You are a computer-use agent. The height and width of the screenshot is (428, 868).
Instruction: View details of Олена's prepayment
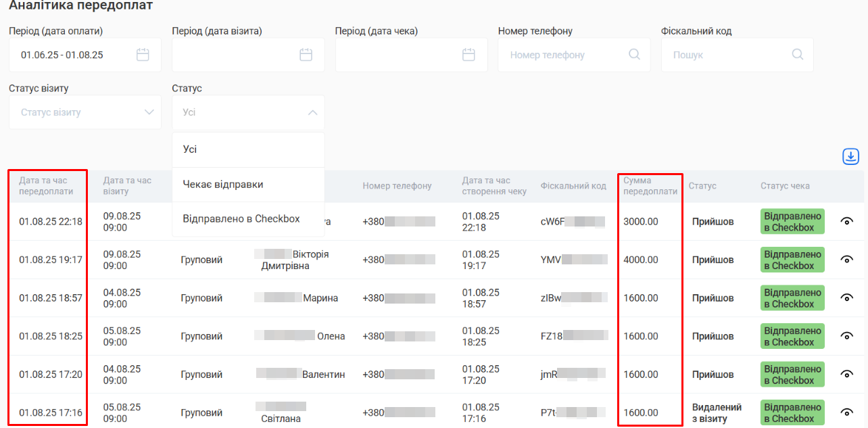[846, 336]
